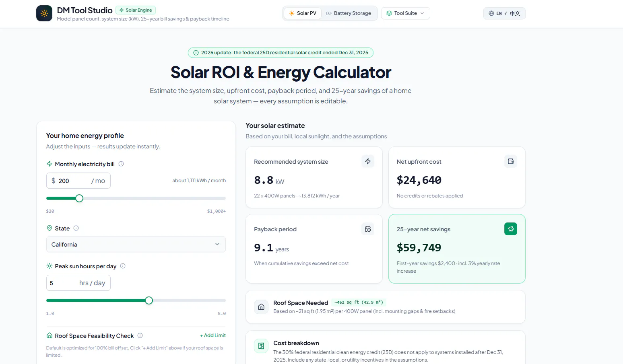This screenshot has height=364, width=623.
Task: Click the wallet icon on Net upfront cost card
Action: [511, 161]
